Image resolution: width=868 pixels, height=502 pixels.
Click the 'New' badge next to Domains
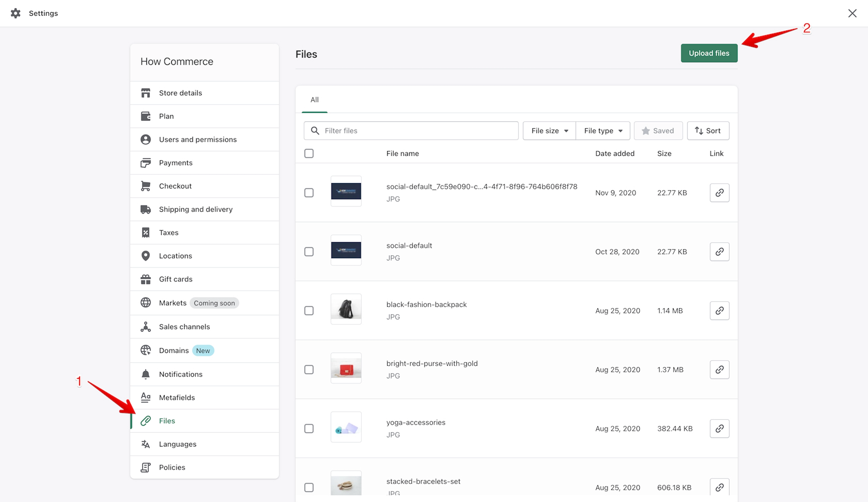[x=203, y=351]
